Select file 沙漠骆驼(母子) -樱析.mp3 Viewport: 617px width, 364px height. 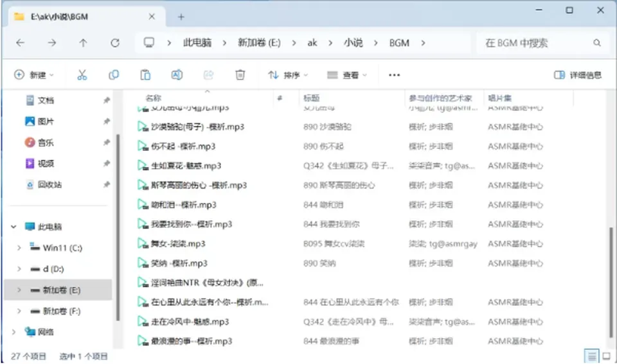(197, 127)
